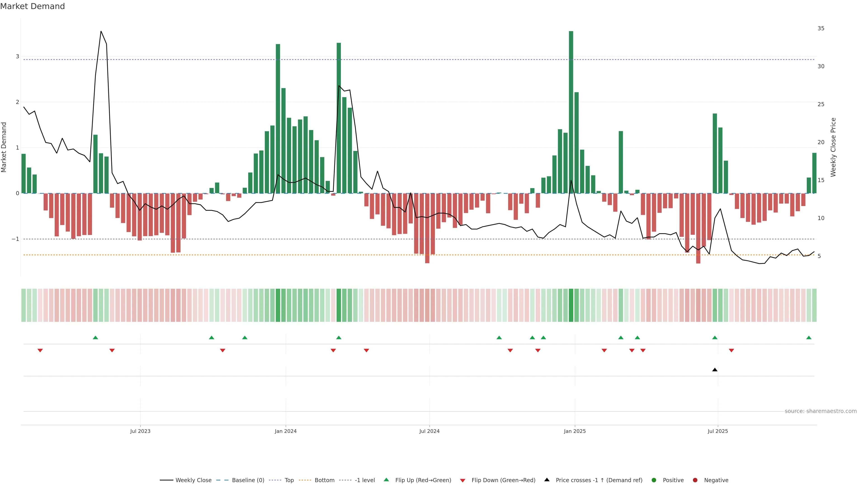Click the Flip Down red triangle legend icon
This screenshot has width=868, height=488.
[x=463, y=480]
